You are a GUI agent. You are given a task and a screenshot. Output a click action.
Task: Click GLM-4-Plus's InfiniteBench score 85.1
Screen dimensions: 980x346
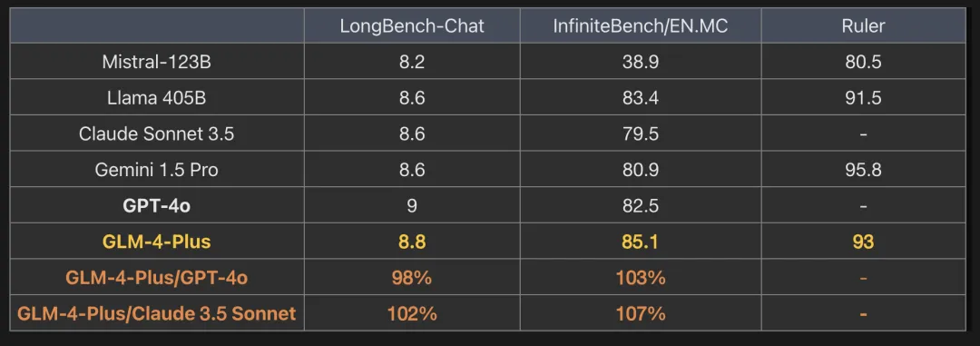[640, 242]
